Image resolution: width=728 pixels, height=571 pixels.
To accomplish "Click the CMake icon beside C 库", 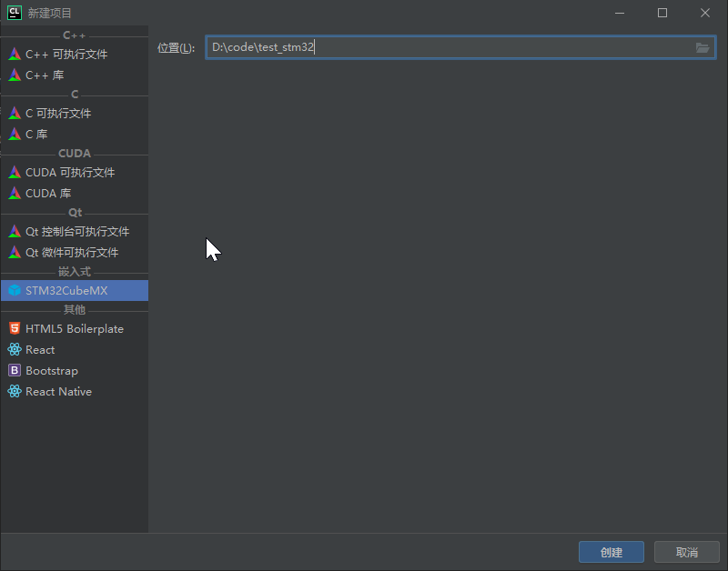I will 15,134.
